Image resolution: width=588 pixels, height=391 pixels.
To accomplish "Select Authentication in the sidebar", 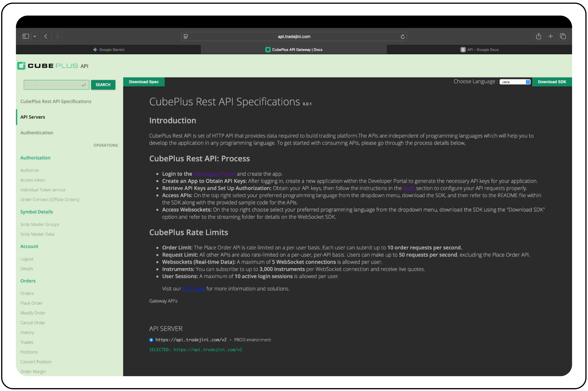I will 37,132.
